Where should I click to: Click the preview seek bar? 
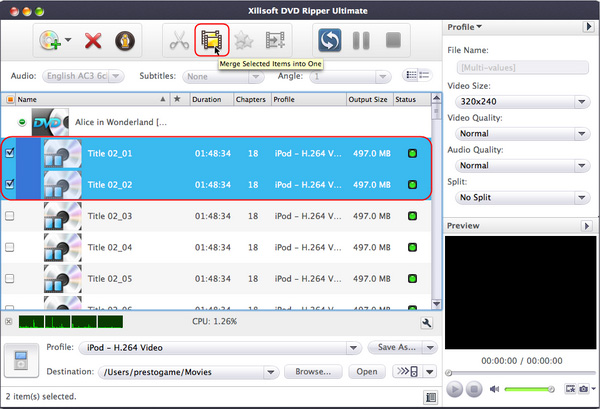520,373
